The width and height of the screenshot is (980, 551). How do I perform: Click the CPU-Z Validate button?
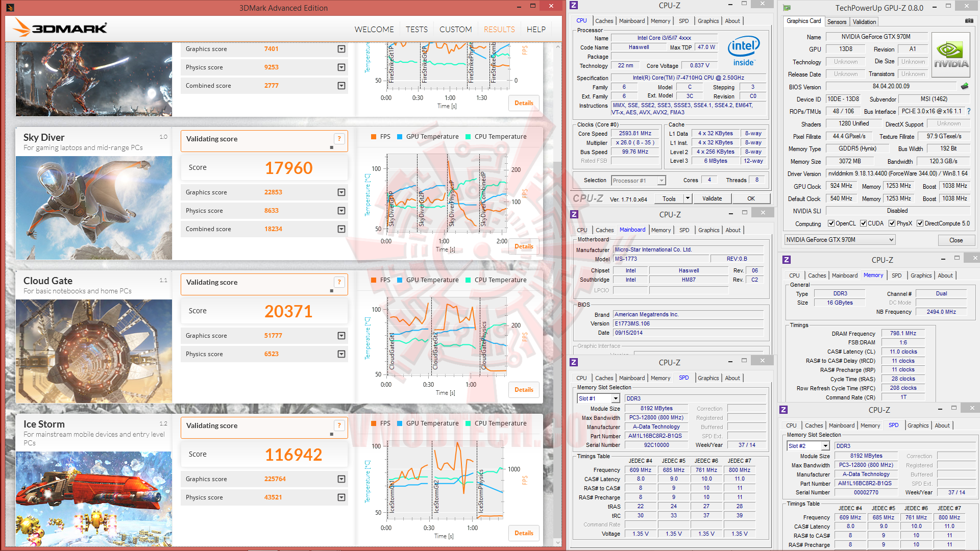[x=712, y=198]
